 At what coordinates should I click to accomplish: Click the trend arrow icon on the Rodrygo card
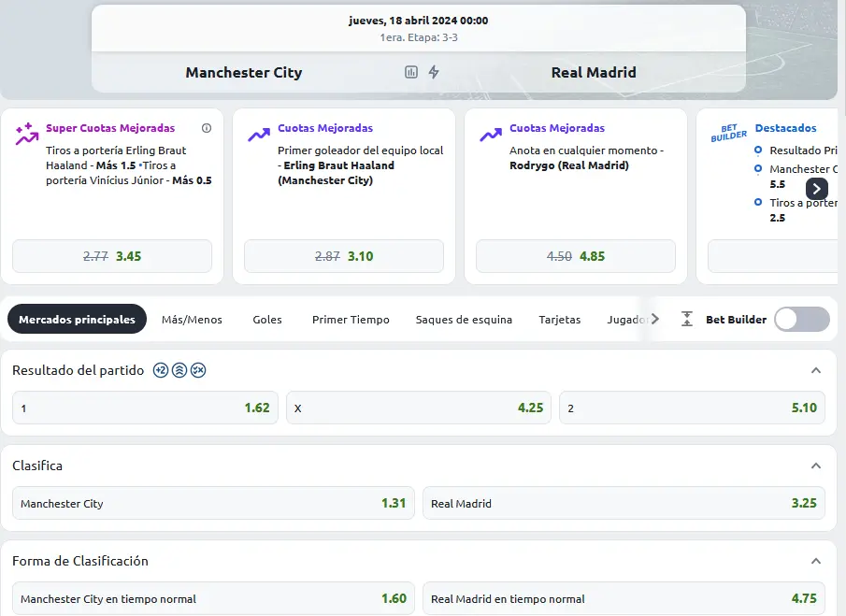click(x=491, y=135)
